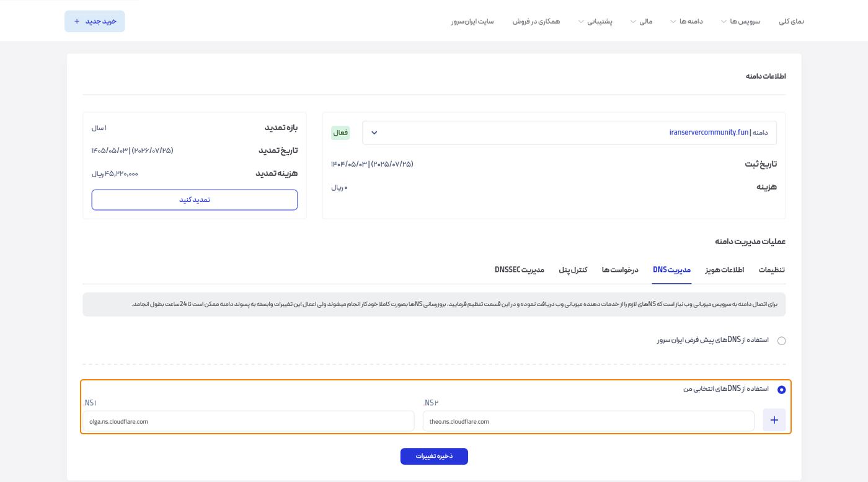Open the درخواست ها tab
Viewport: 868px width, 482px height.
tap(620, 270)
